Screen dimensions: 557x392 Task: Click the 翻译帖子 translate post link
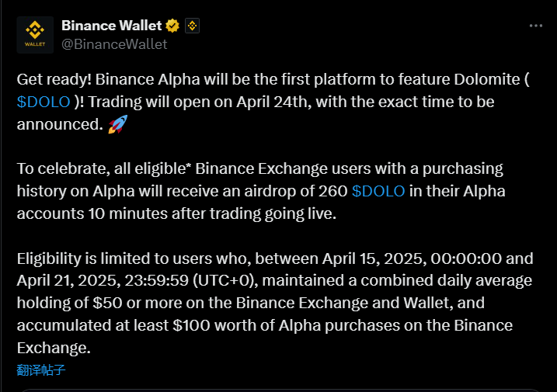click(41, 370)
